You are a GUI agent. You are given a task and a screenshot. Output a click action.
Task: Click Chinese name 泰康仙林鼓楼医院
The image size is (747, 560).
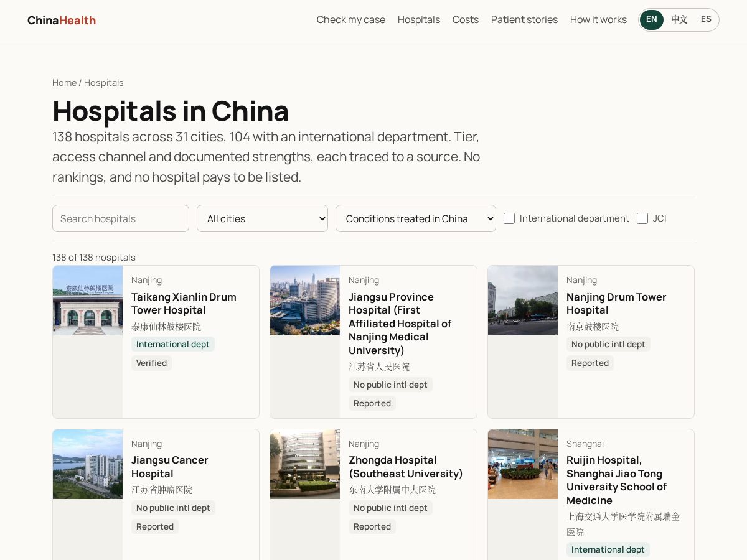click(x=166, y=327)
